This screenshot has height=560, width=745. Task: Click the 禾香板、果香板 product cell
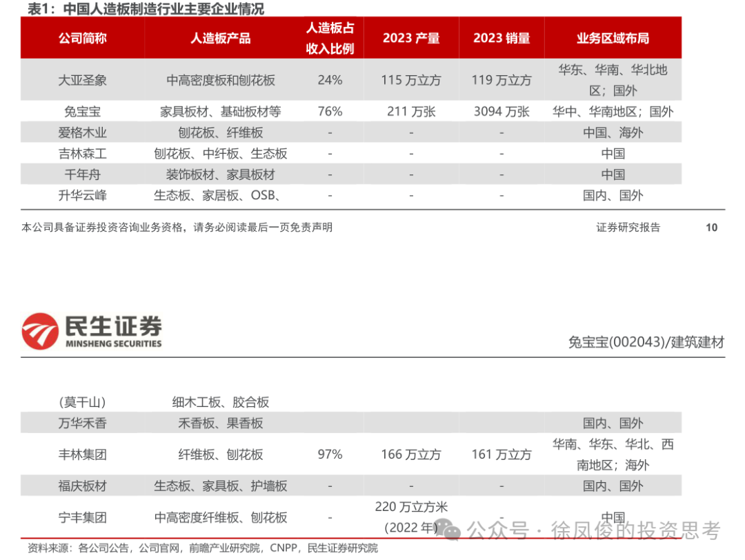(x=221, y=423)
